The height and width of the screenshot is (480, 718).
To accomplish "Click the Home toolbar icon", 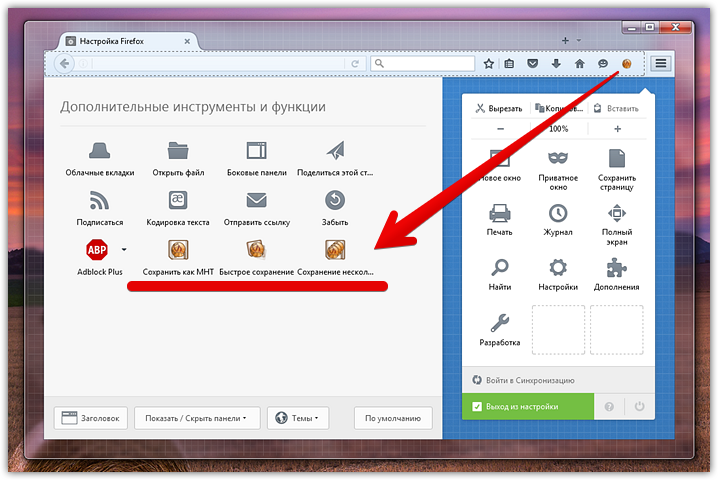I will [580, 64].
